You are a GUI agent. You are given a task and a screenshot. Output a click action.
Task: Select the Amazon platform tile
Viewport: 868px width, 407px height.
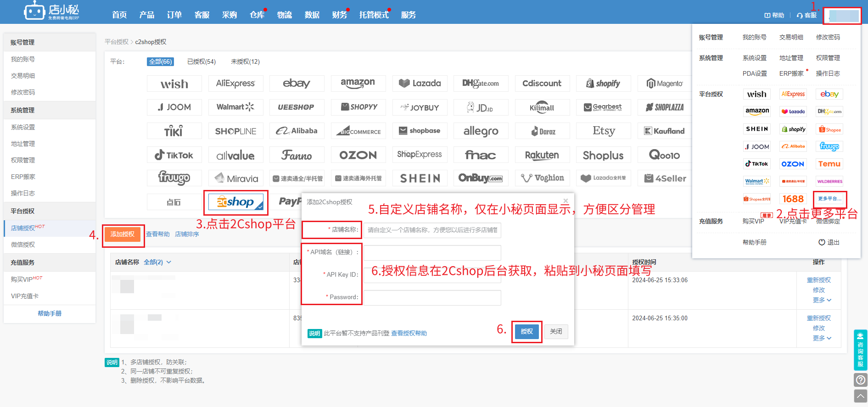point(358,84)
